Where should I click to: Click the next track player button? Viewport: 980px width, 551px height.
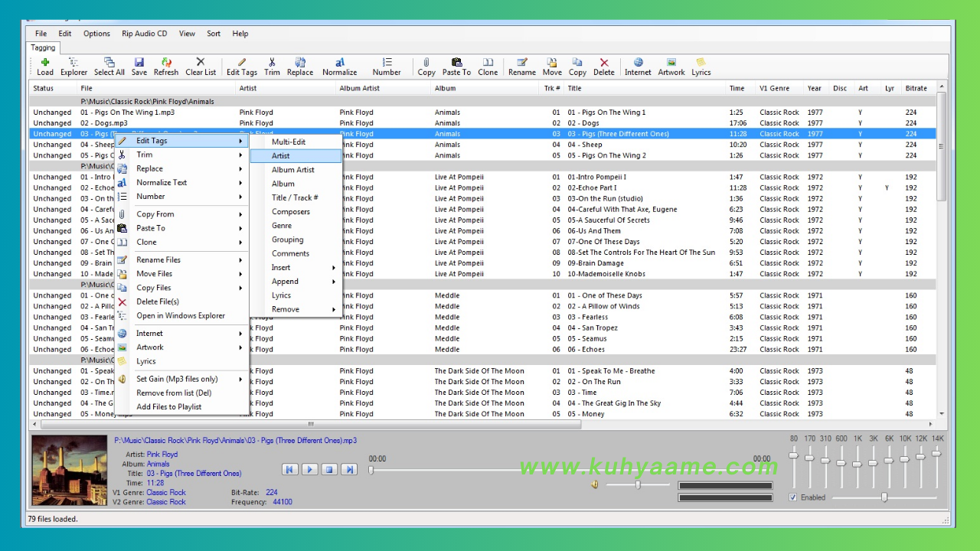pyautogui.click(x=349, y=469)
